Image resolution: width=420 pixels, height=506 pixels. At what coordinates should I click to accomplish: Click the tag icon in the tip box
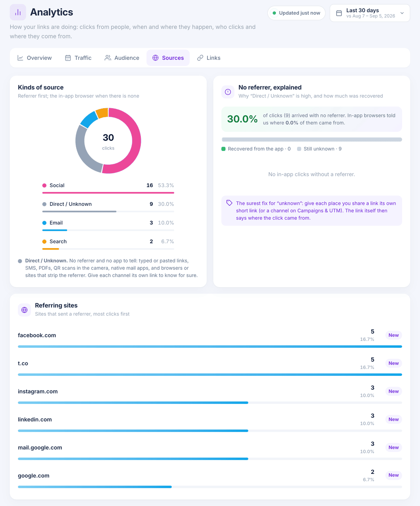point(229,203)
